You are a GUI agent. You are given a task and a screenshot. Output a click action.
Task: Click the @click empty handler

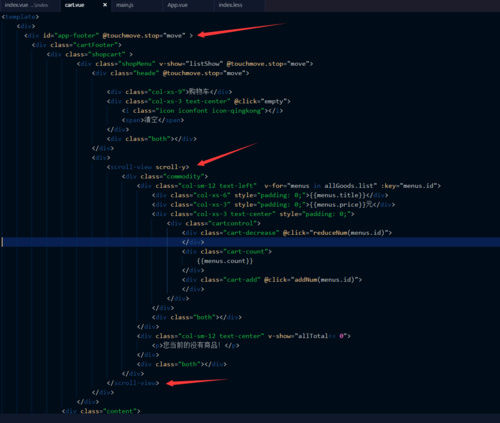260,101
